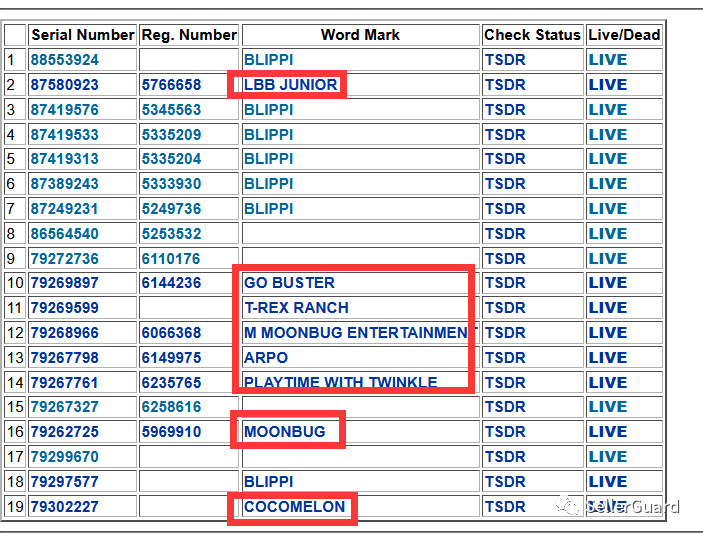Open the GO BUSTER word mark
The height and width of the screenshot is (535, 703).
click(289, 283)
